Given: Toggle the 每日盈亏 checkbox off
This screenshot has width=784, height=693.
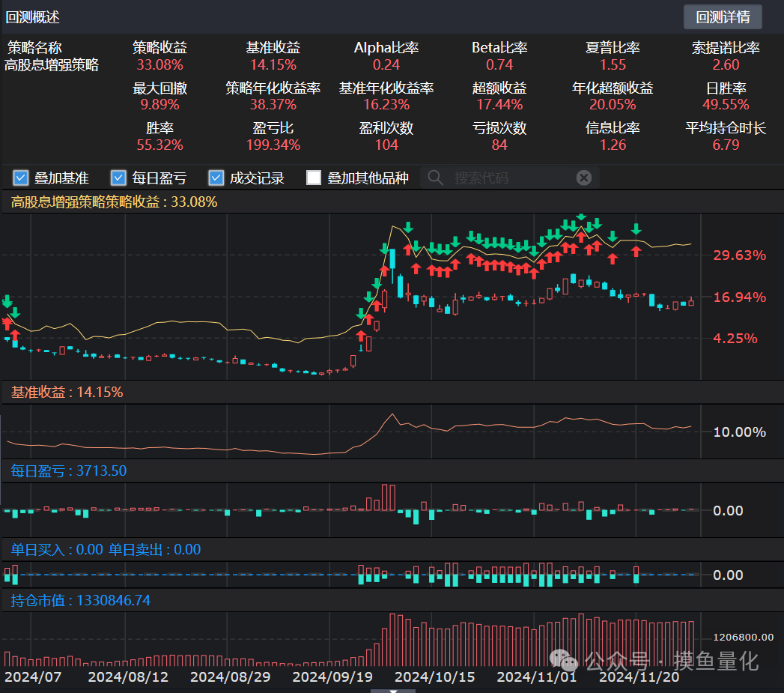Looking at the screenshot, I should [118, 178].
